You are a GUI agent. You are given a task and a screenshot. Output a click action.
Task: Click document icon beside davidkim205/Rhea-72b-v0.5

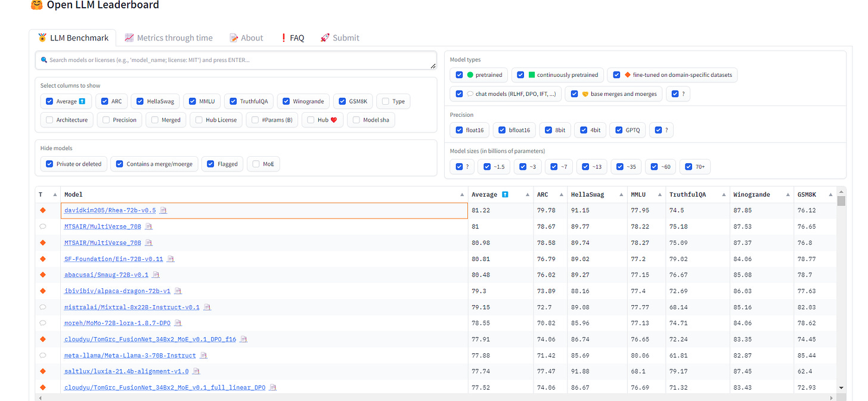[163, 210]
